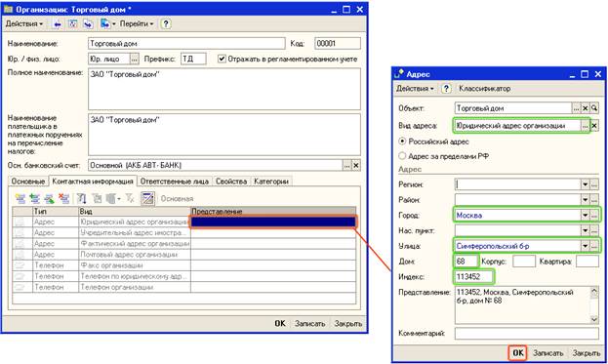This screenshot has height=364, width=608.
Task: Click the row icon of Факс организации
Action: tap(20, 265)
